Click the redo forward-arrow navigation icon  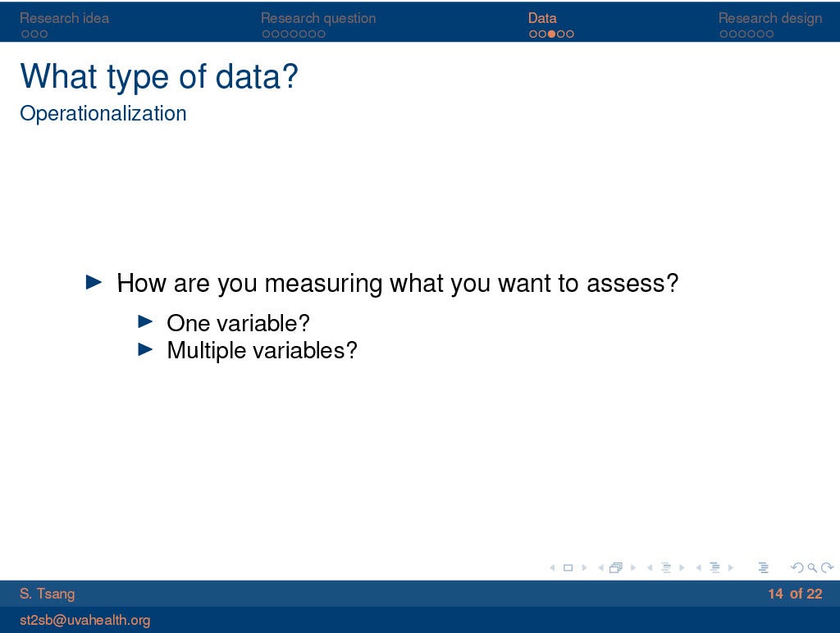[x=827, y=567]
